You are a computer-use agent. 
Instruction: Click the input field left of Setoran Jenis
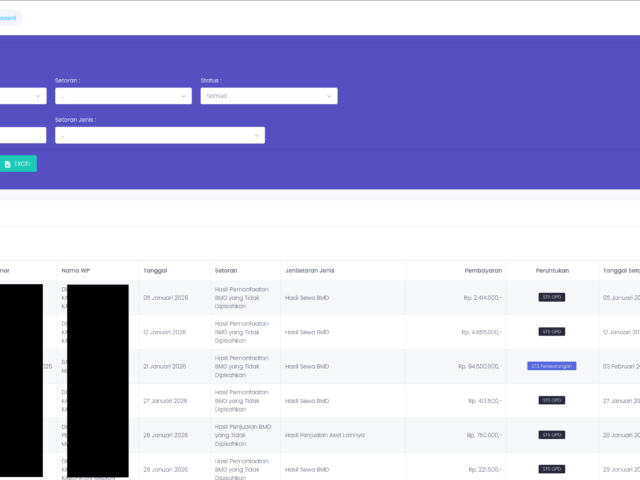coord(23,135)
